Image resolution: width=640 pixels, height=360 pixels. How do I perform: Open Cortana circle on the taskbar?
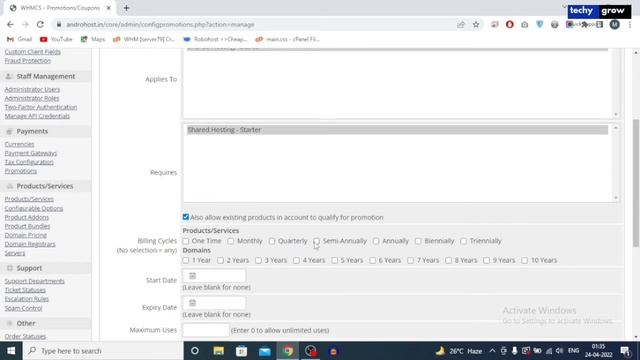pyautogui.click(x=195, y=351)
